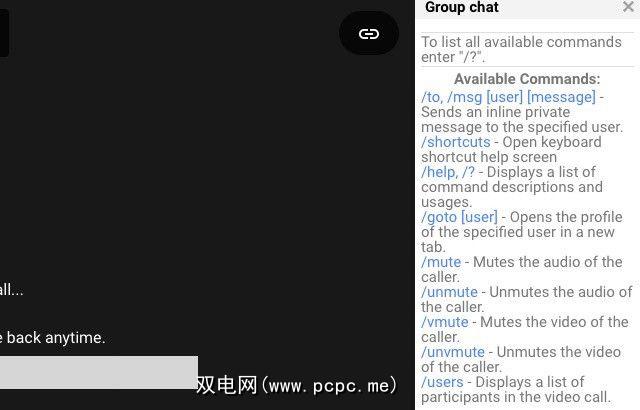Click the 'back anytime.' text
The image size is (640, 410).
(x=56, y=338)
